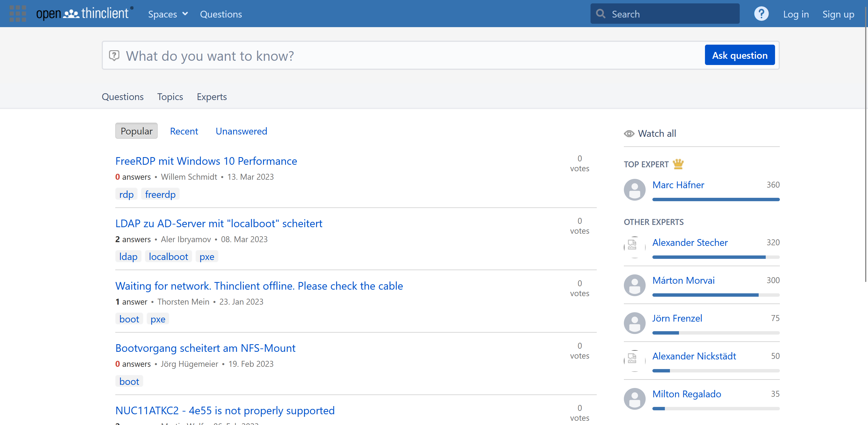Click the Ask question button
Image resolution: width=868 pixels, height=425 pixels.
pos(740,55)
